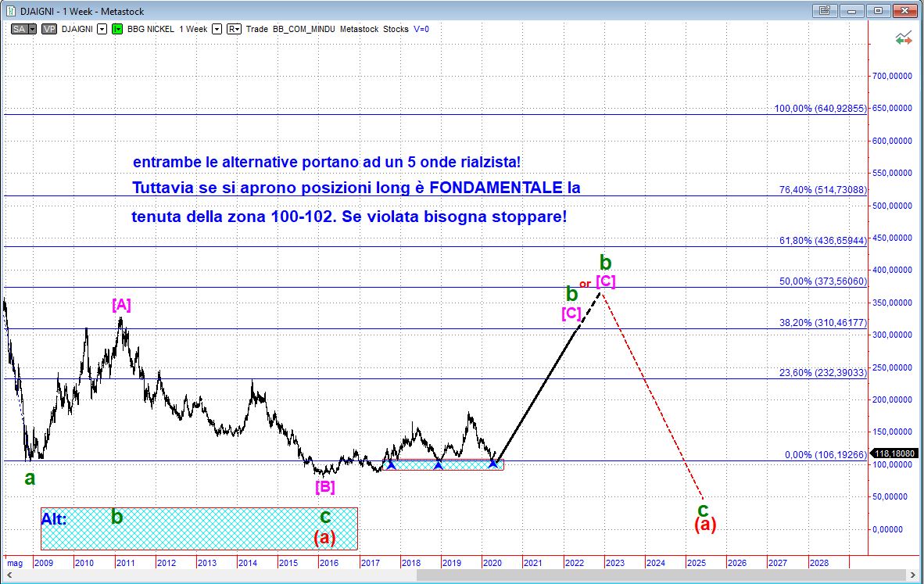The height and width of the screenshot is (584, 924).
Task: Click the chart trade arrows icon
Action: tap(904, 37)
